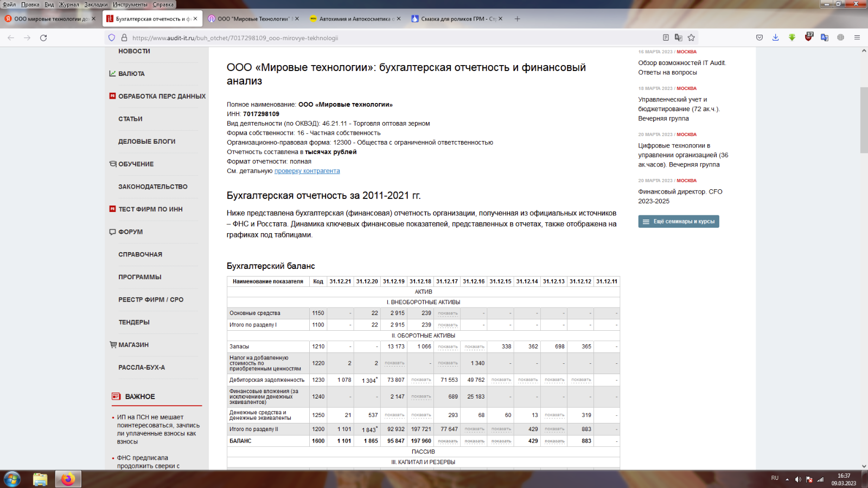Close the 'Автохимия и Автокосметика' tab
Image resolution: width=868 pixels, height=488 pixels.
pos(399,18)
